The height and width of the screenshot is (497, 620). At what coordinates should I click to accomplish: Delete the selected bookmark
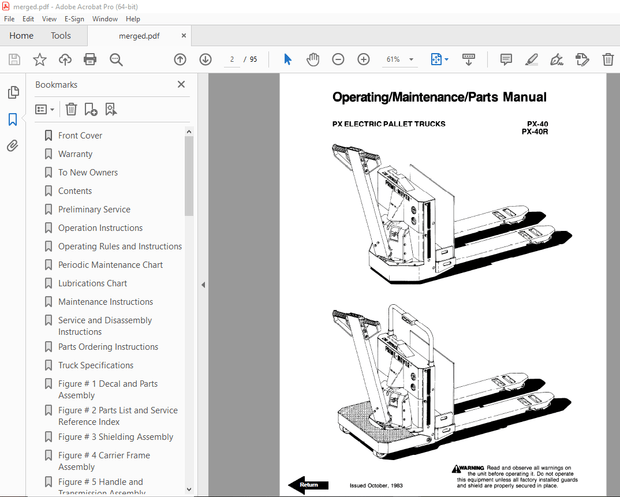[71, 109]
